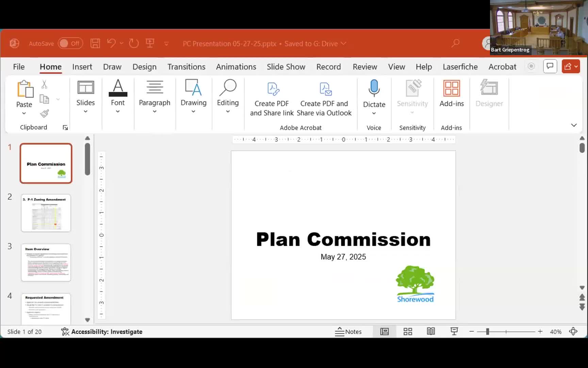Select slide 4 Requested Amendment thumbnail

[46, 309]
